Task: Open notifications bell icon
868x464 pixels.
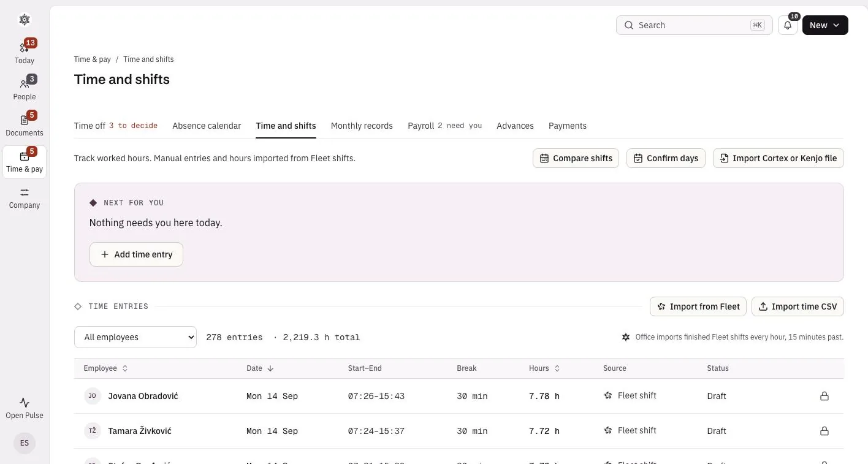Action: (x=788, y=25)
